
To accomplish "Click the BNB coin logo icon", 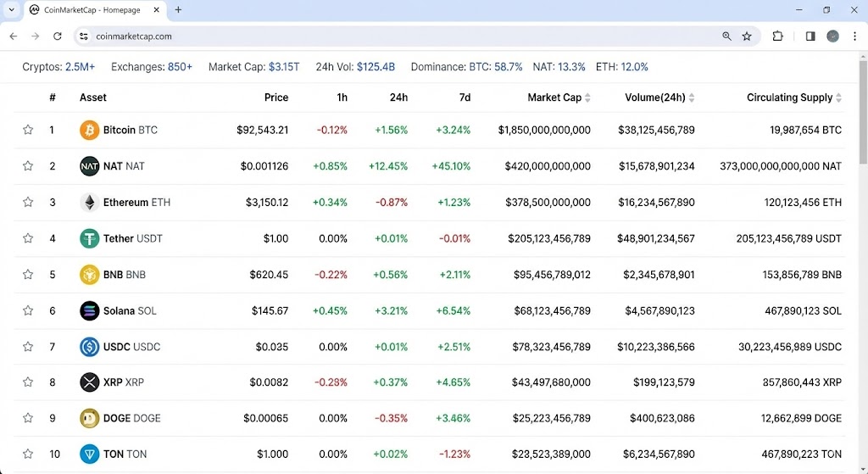I will 89,275.
